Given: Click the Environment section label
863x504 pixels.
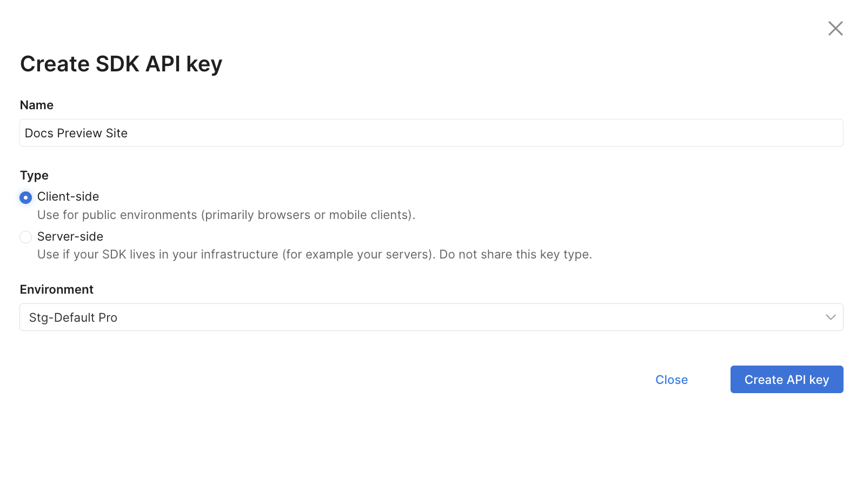Looking at the screenshot, I should pyautogui.click(x=57, y=289).
